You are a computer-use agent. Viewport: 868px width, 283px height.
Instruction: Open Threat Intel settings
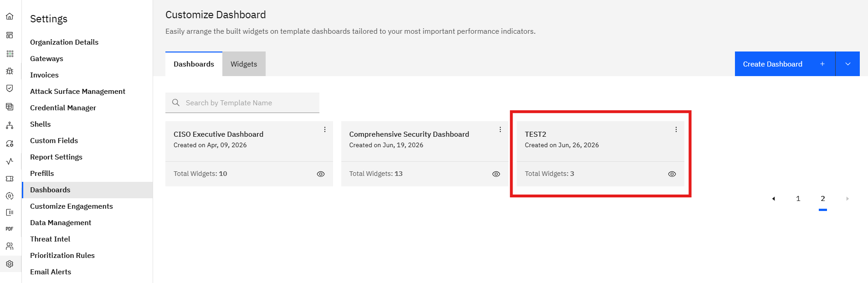point(50,239)
